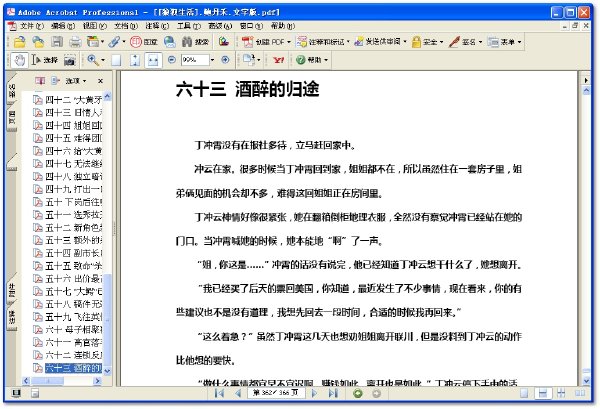The width and height of the screenshot is (600, 409).
Task: Select the Hand tool
Action: (20, 60)
